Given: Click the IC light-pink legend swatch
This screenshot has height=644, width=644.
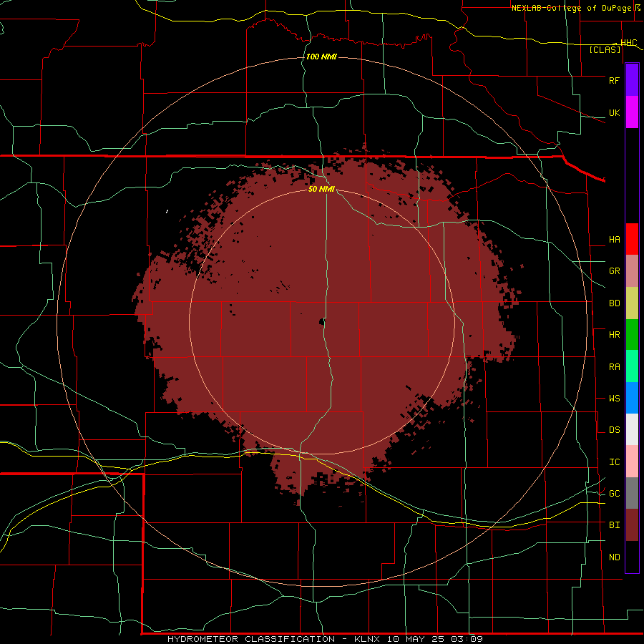Looking at the screenshot, I should click(x=632, y=462).
